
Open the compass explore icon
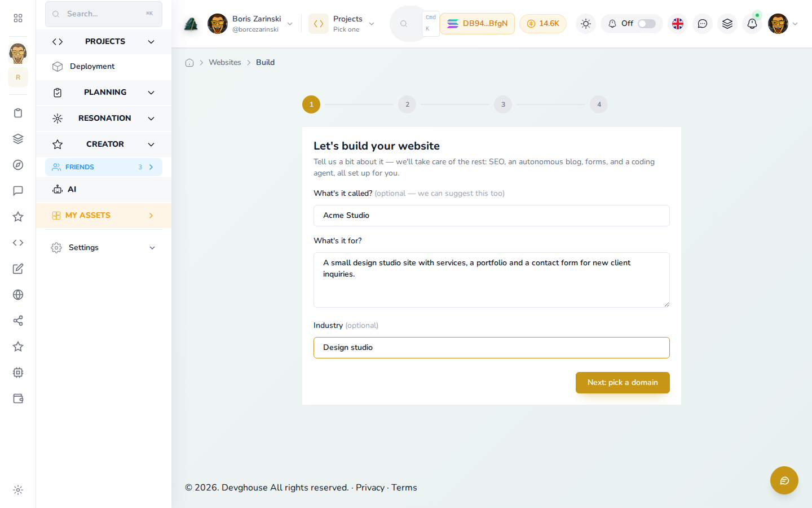tap(18, 165)
